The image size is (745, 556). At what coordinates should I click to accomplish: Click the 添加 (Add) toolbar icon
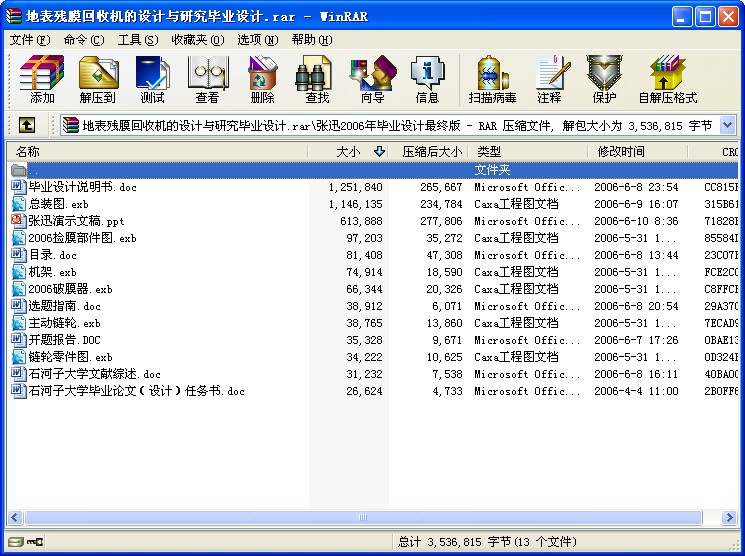click(42, 79)
